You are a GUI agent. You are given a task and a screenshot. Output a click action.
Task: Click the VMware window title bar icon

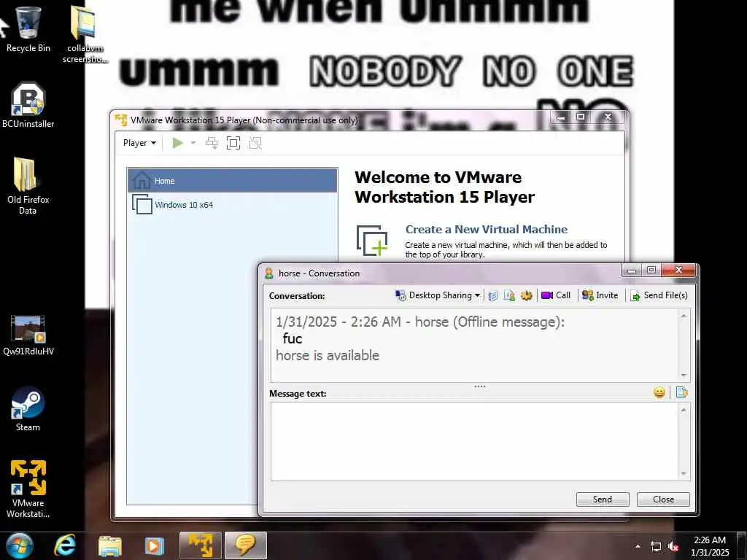pyautogui.click(x=121, y=120)
